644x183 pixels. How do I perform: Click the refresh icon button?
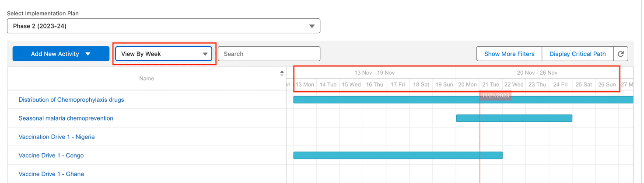point(620,54)
